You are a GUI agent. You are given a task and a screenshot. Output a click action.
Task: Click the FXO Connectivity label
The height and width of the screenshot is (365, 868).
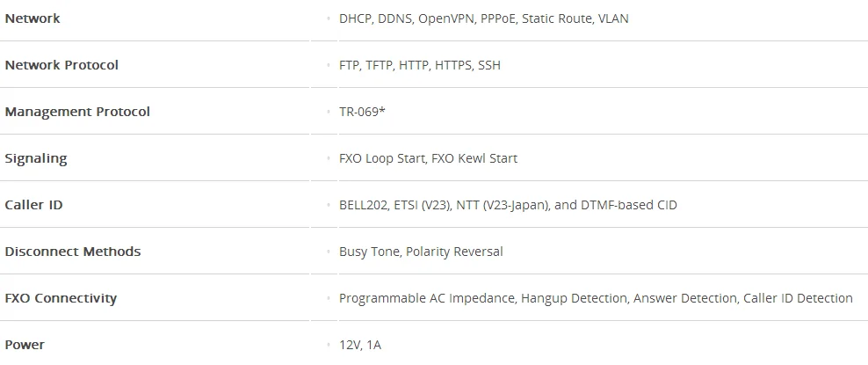(61, 298)
